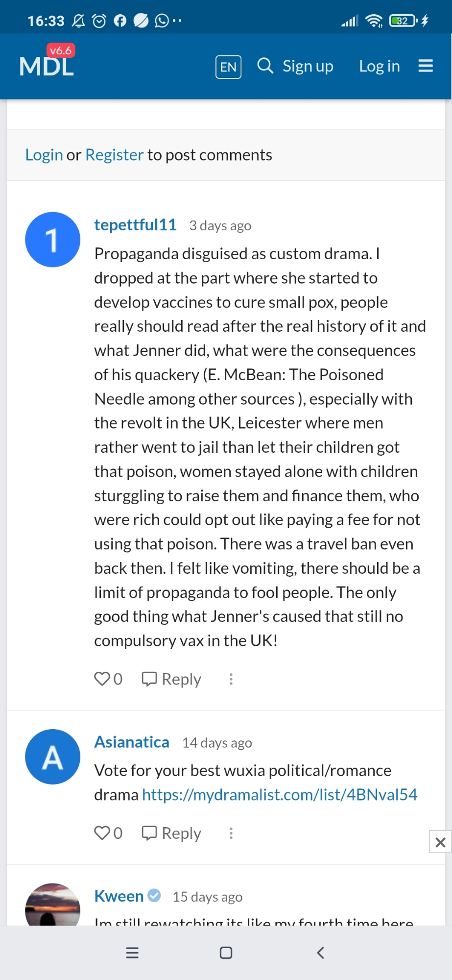452x980 pixels.
Task: Click the Sign up link
Action: [x=308, y=66]
